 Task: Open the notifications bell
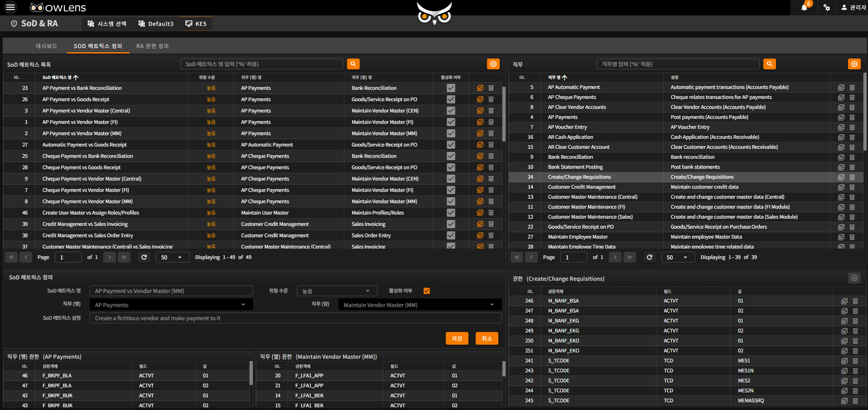(804, 8)
